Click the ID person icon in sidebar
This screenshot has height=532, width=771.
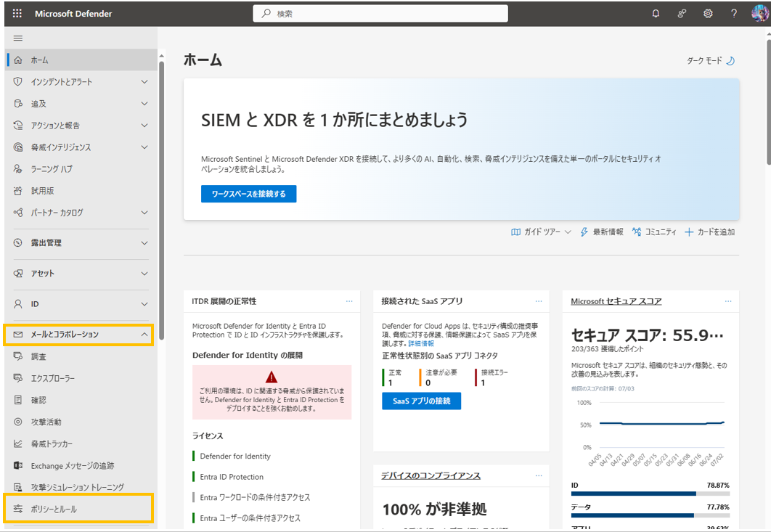[18, 304]
